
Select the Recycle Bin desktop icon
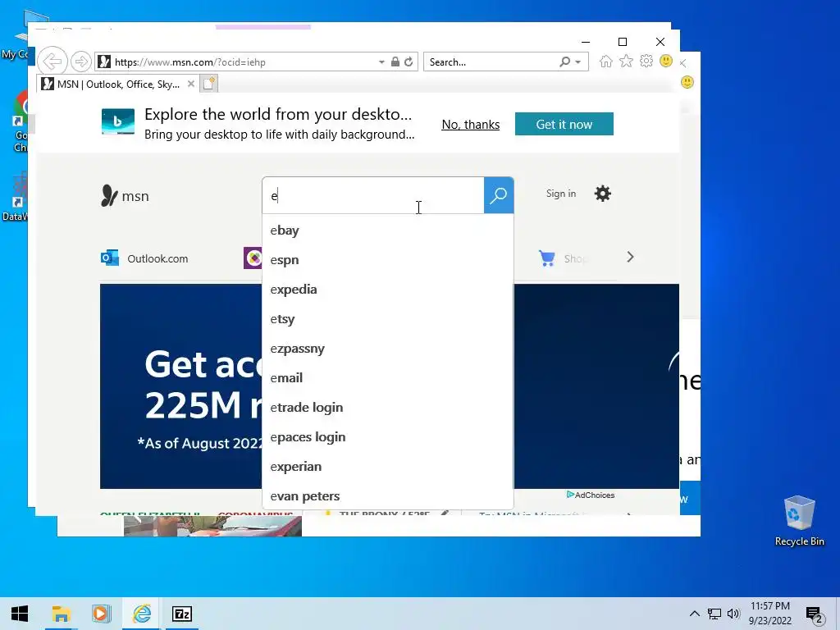pos(799,521)
